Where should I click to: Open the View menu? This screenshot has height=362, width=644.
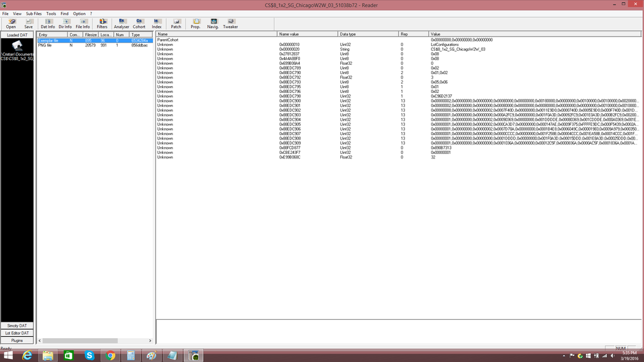pos(17,14)
